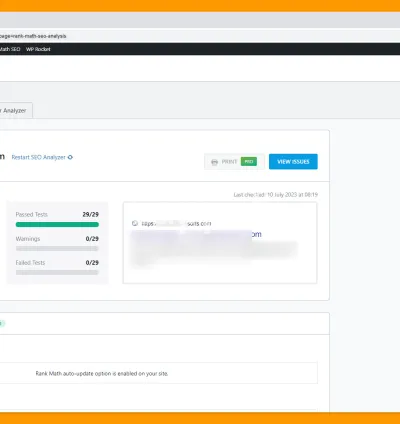This screenshot has height=424, width=400.
Task: Click the browser address bar URL
Action: (x=33, y=36)
